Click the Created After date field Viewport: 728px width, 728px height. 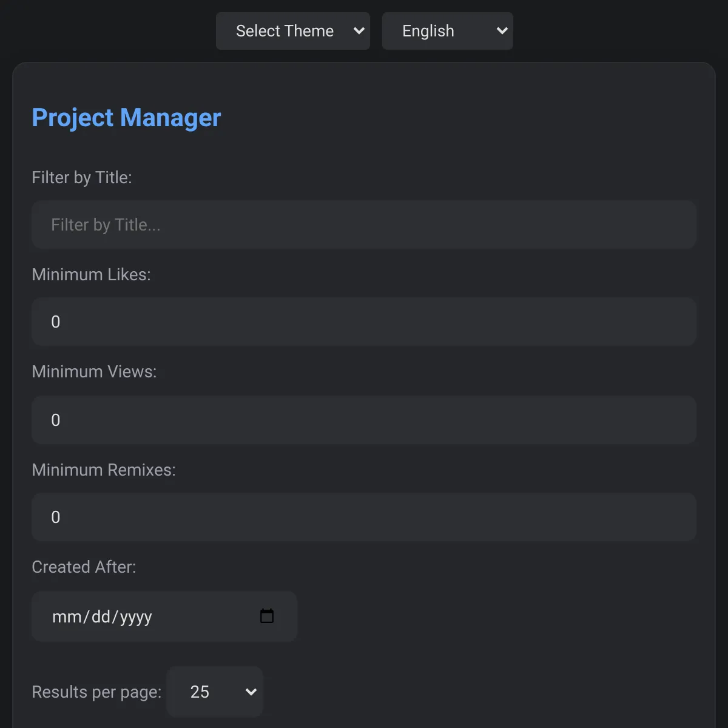(164, 616)
